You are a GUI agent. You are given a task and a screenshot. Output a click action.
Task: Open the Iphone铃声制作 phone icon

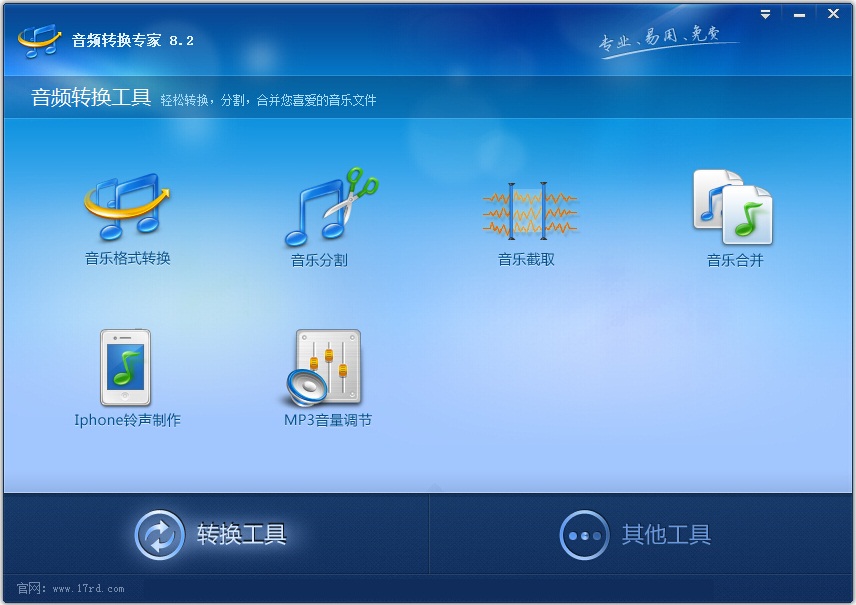click(x=125, y=367)
